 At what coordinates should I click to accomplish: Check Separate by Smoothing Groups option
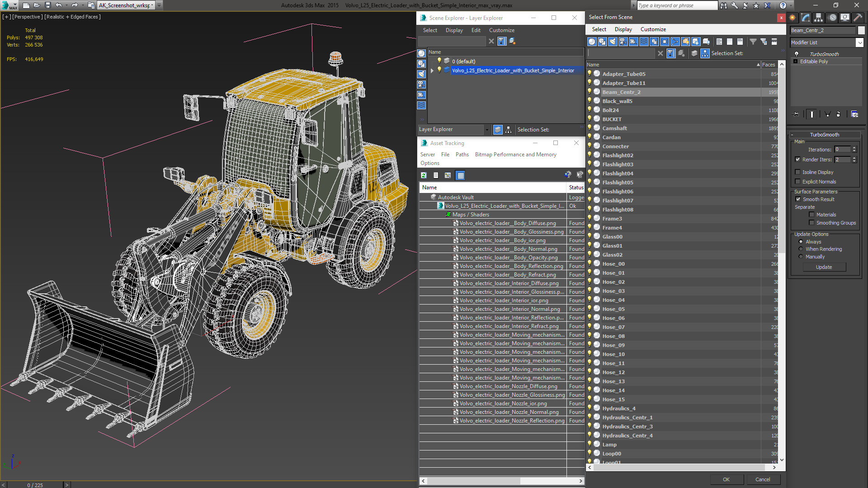[x=811, y=223]
